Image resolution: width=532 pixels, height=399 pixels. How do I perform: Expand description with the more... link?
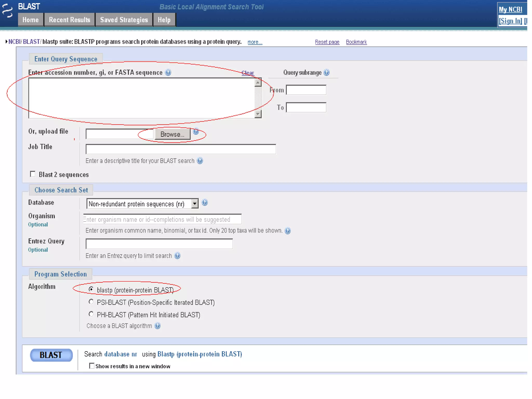(x=255, y=42)
